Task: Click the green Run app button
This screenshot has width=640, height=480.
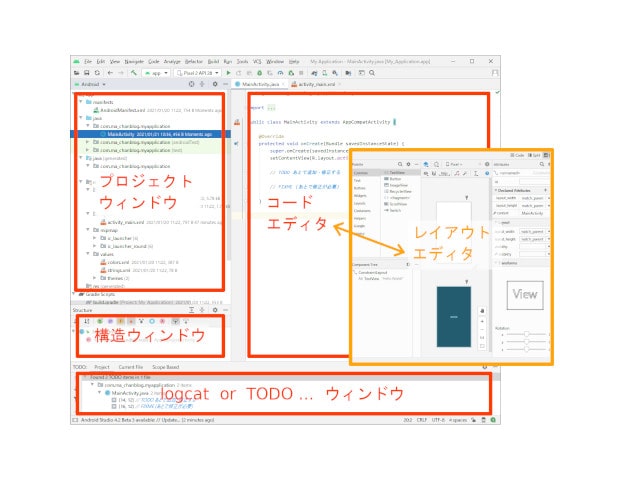Action: tap(229, 73)
